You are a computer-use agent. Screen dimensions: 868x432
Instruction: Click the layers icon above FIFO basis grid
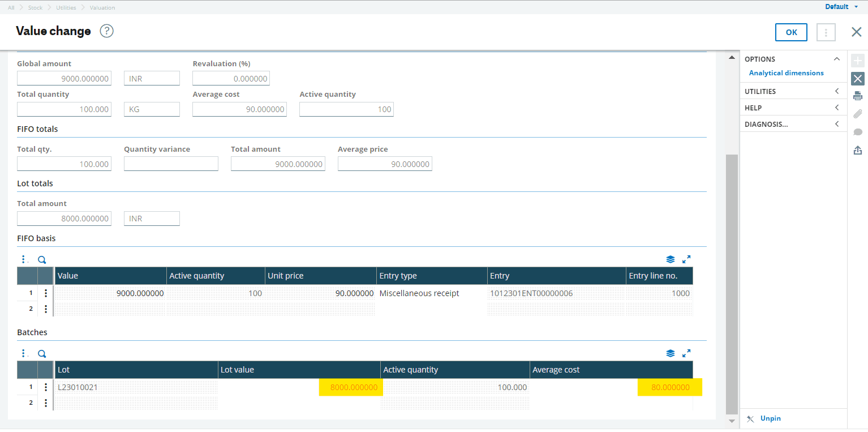(671, 259)
